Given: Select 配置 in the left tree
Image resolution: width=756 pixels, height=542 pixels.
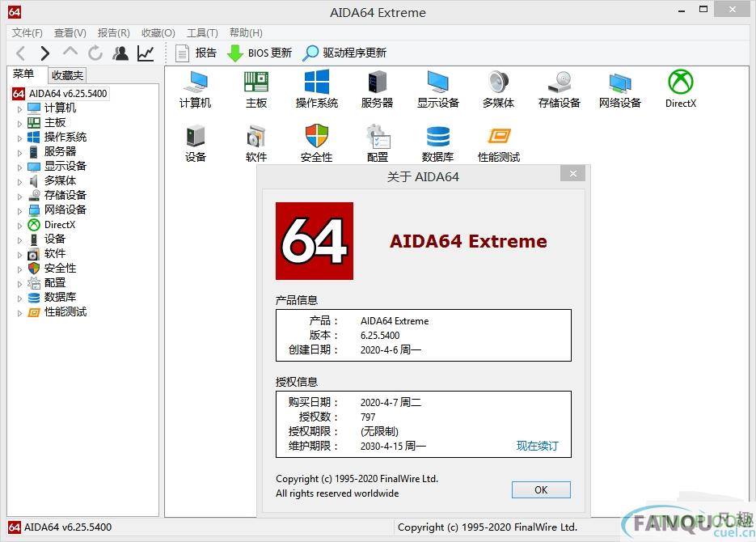Looking at the screenshot, I should [x=54, y=282].
